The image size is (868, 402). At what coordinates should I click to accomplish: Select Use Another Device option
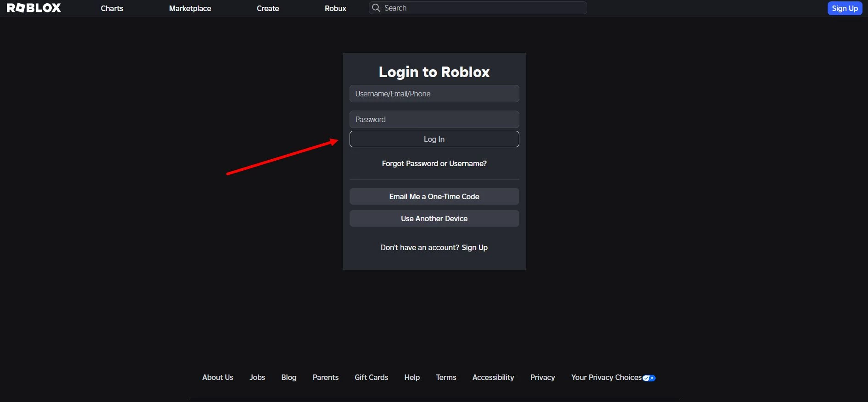(434, 218)
